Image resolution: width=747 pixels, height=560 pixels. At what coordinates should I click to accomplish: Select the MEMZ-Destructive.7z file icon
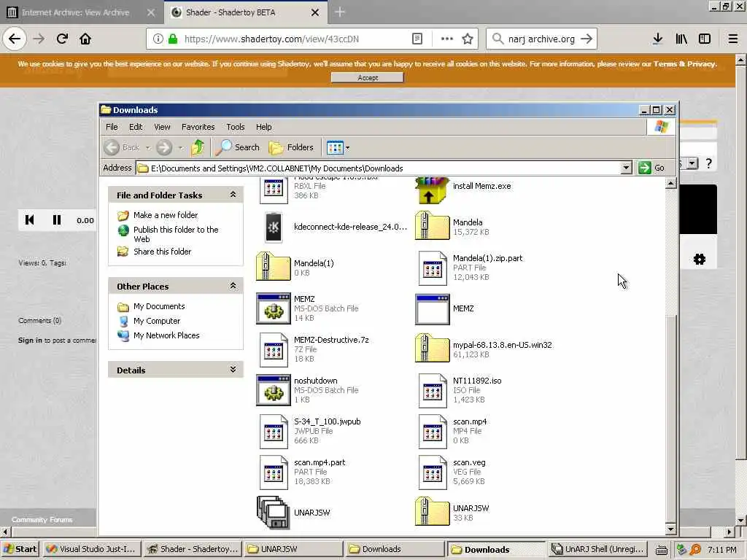coord(274,350)
